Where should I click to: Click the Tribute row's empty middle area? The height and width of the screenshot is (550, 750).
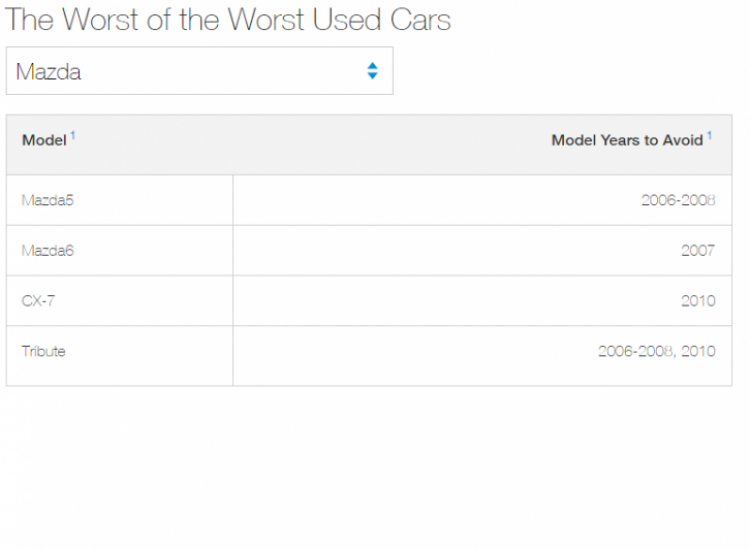click(400, 356)
